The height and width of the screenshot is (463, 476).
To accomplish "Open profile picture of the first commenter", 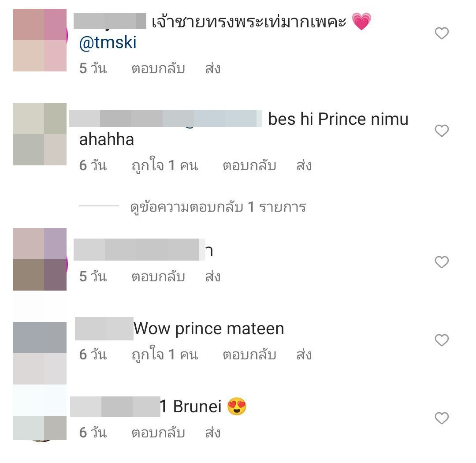I will [x=40, y=40].
